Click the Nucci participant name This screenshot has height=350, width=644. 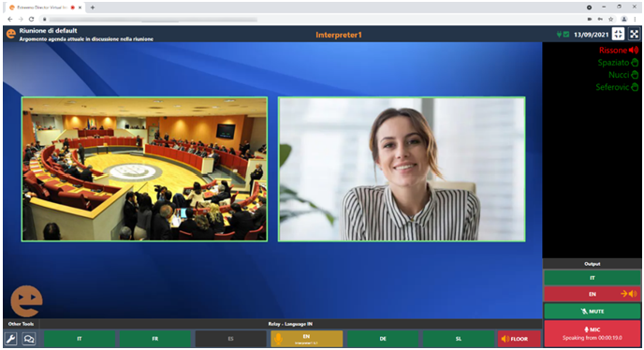pyautogui.click(x=619, y=75)
